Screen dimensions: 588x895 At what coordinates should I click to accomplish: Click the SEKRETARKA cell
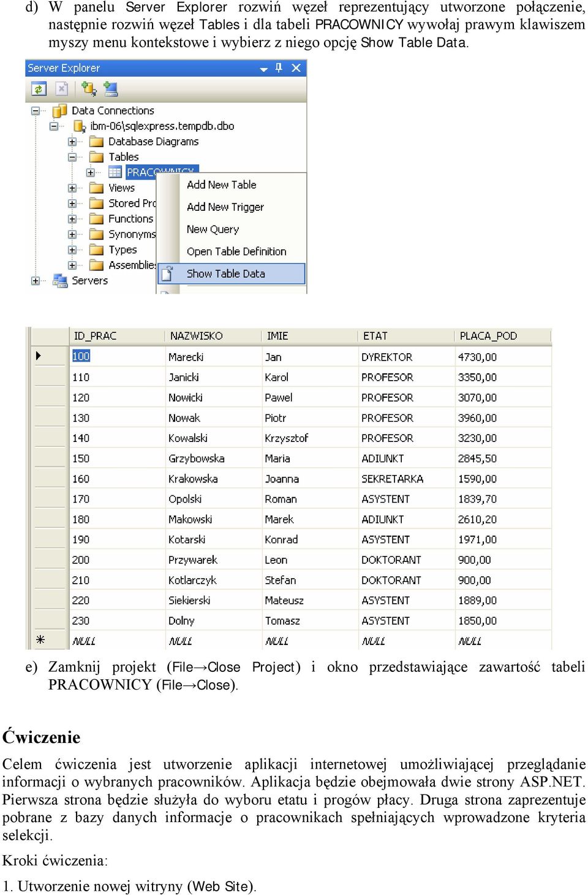tap(407, 479)
